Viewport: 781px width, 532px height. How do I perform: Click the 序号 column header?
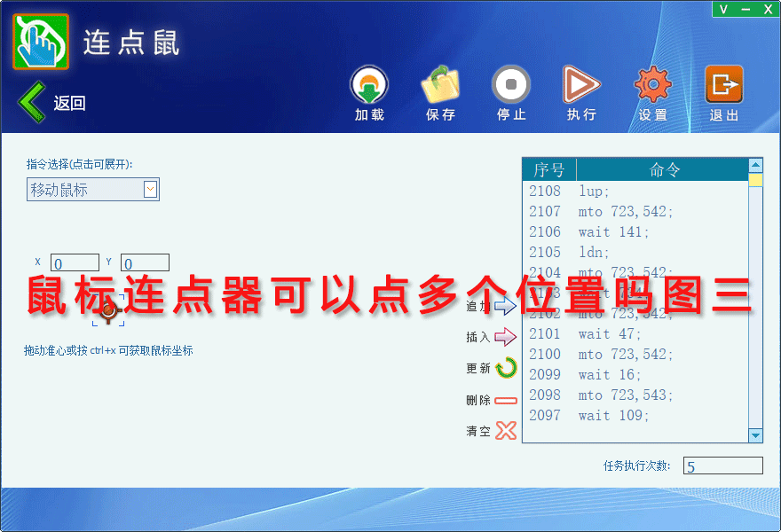tap(549, 169)
